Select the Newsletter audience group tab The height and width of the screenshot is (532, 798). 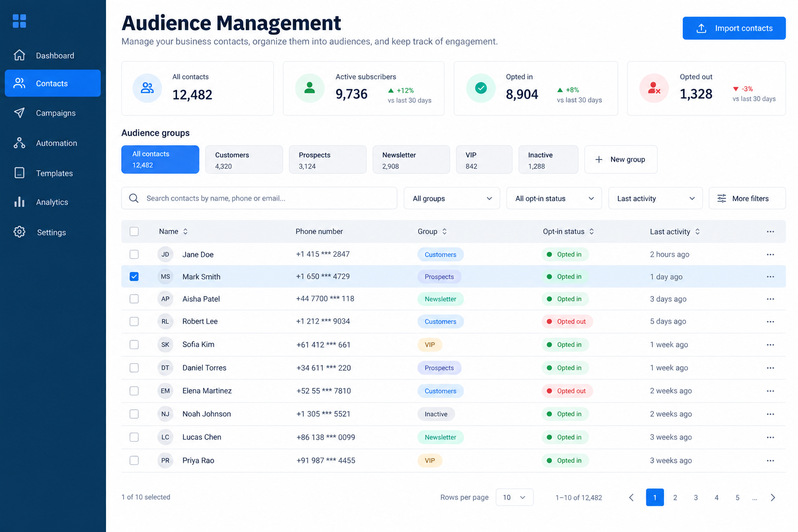411,159
